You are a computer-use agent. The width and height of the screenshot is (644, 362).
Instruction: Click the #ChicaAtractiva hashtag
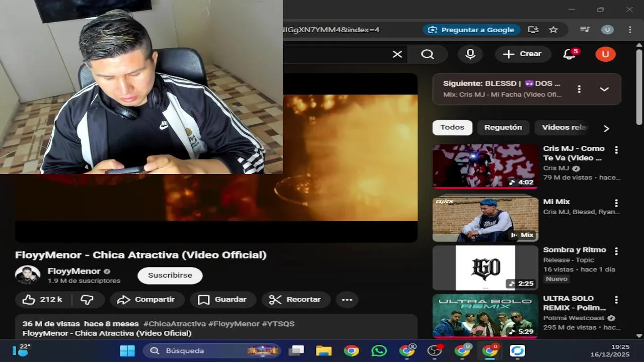[x=175, y=324]
